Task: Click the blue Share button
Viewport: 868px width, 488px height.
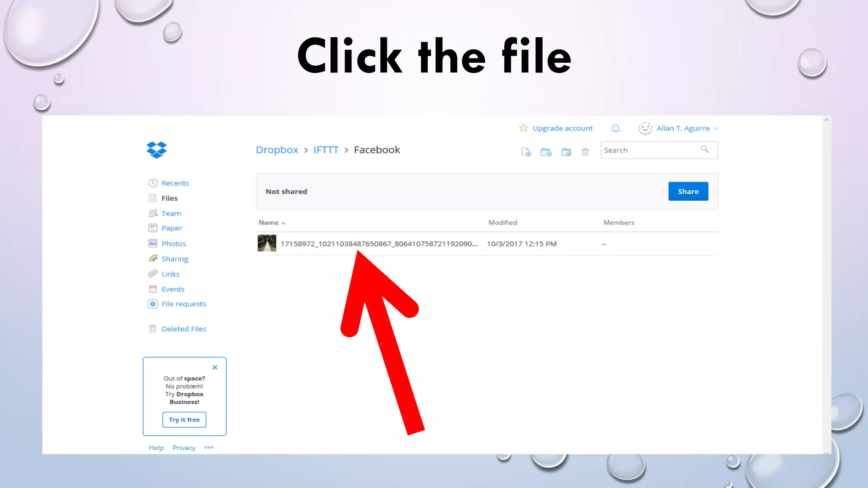Action: 688,191
